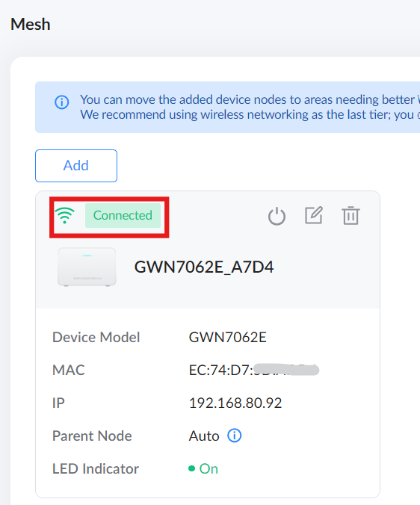
Task: Click the Parent Node value Auto
Action: pos(204,436)
